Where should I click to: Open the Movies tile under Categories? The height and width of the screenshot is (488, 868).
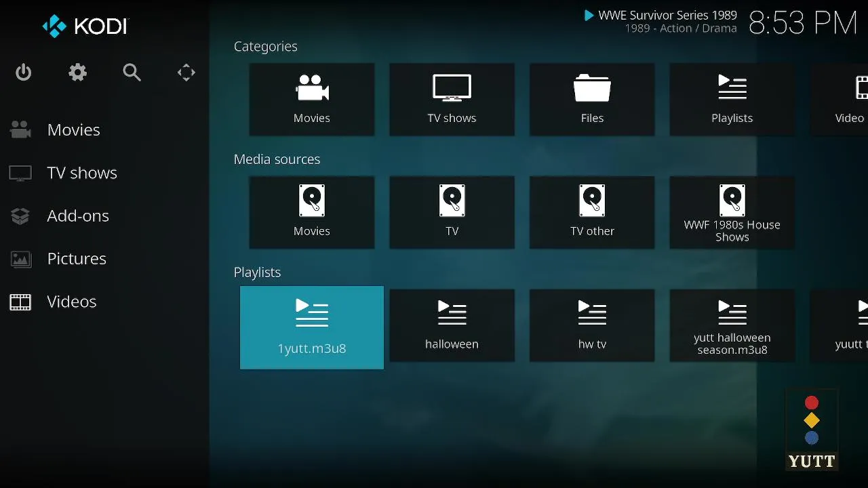[x=312, y=100]
